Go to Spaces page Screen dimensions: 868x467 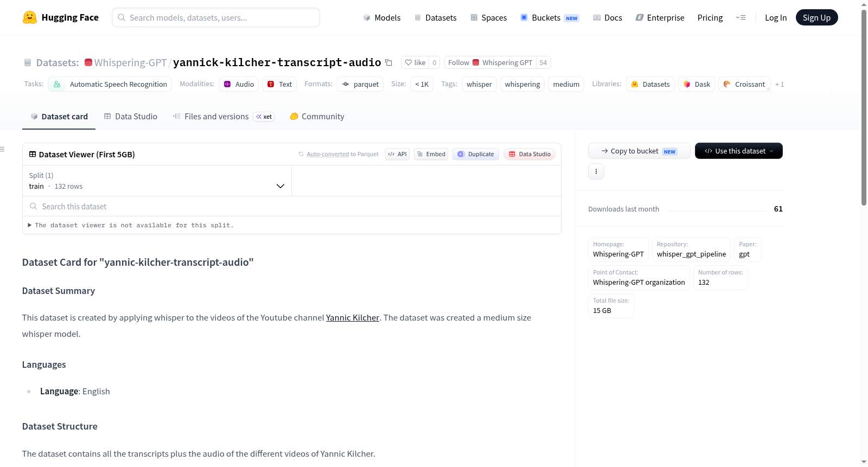[488, 17]
